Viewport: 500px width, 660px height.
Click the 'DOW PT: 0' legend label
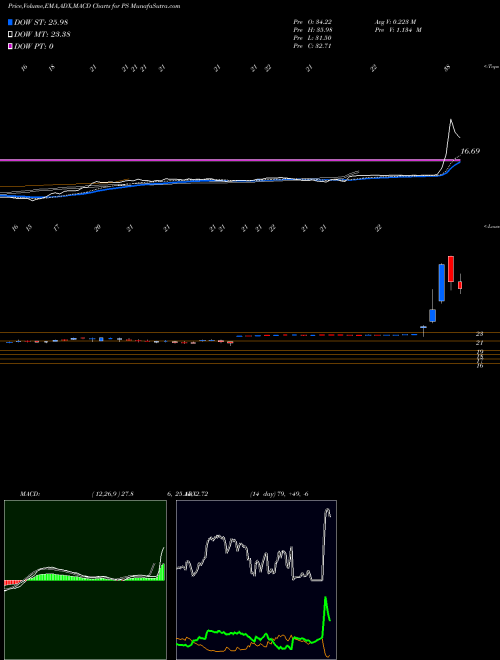pos(34,46)
